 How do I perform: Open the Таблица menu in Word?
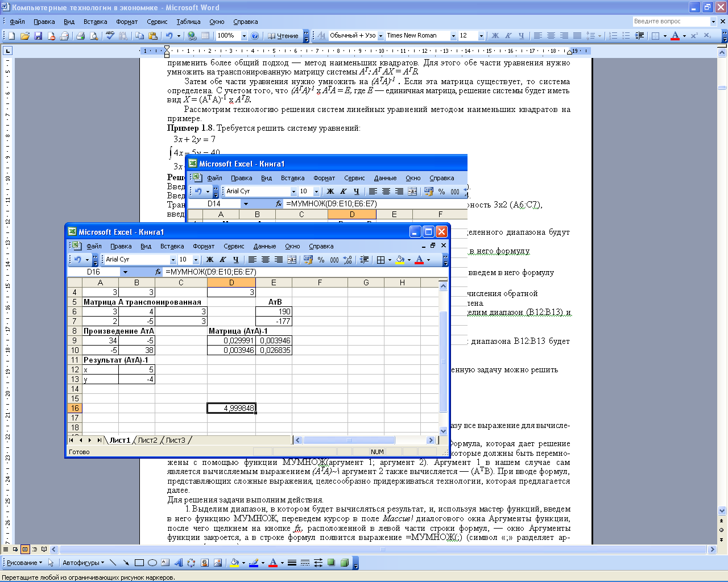point(188,22)
